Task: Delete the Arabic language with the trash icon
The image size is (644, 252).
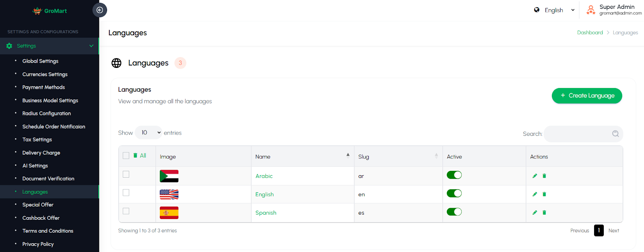Action: click(x=544, y=176)
